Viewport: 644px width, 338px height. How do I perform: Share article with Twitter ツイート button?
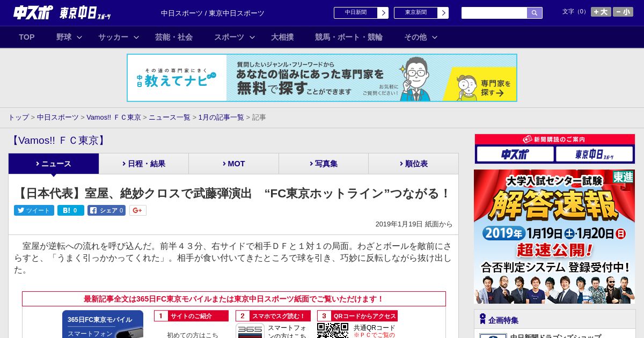[34, 210]
